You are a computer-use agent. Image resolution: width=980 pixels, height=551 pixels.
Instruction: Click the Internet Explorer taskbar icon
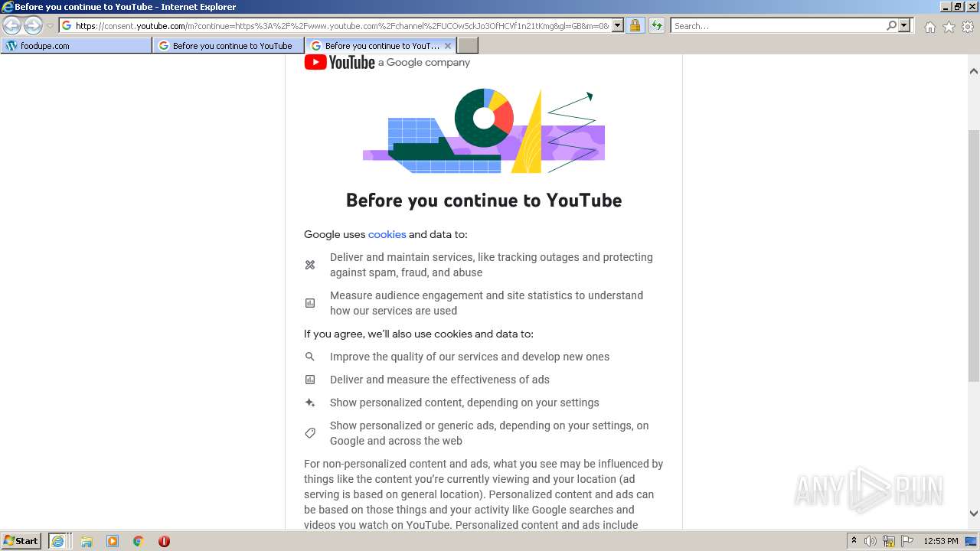tap(57, 541)
